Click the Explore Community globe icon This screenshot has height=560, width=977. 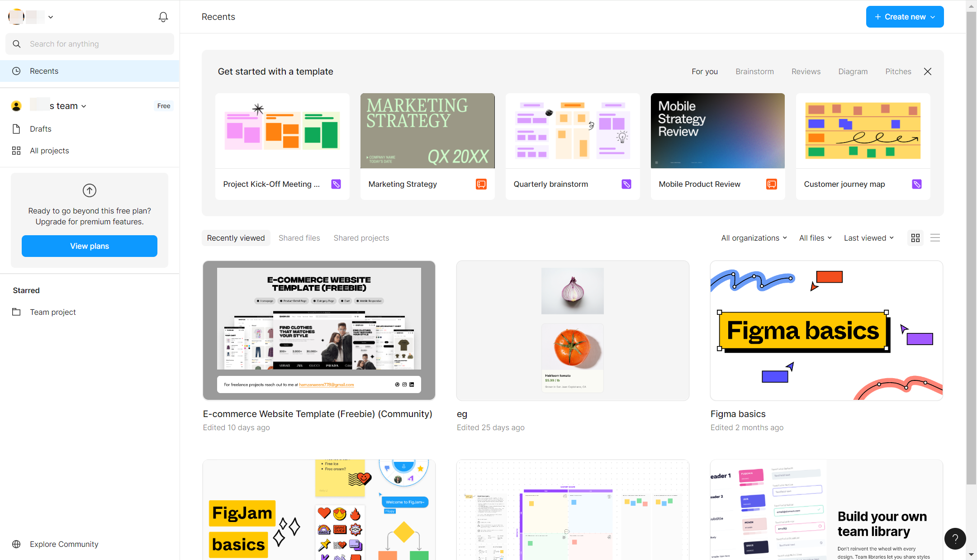(16, 544)
